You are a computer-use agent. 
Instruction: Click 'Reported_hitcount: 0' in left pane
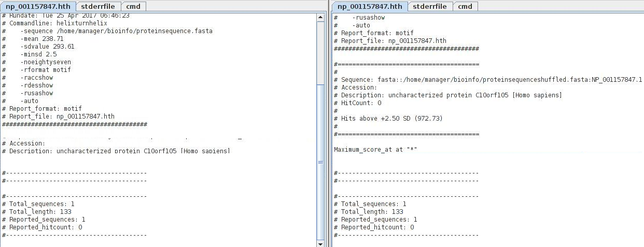point(45,227)
